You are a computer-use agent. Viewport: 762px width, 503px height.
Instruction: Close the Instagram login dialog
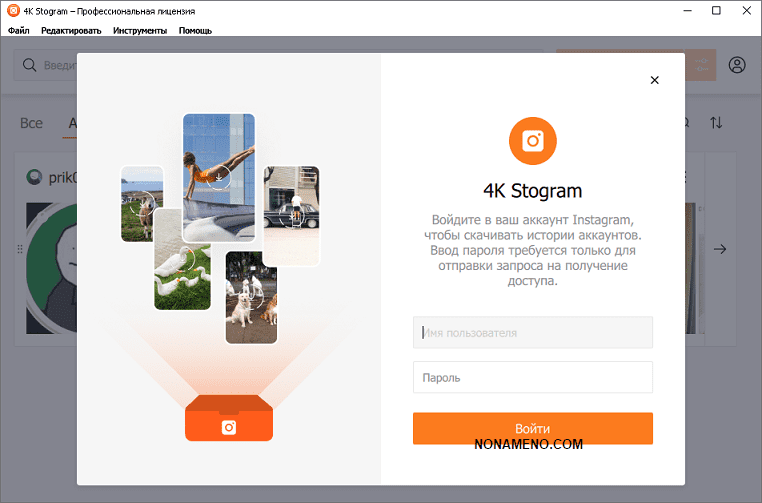click(655, 80)
